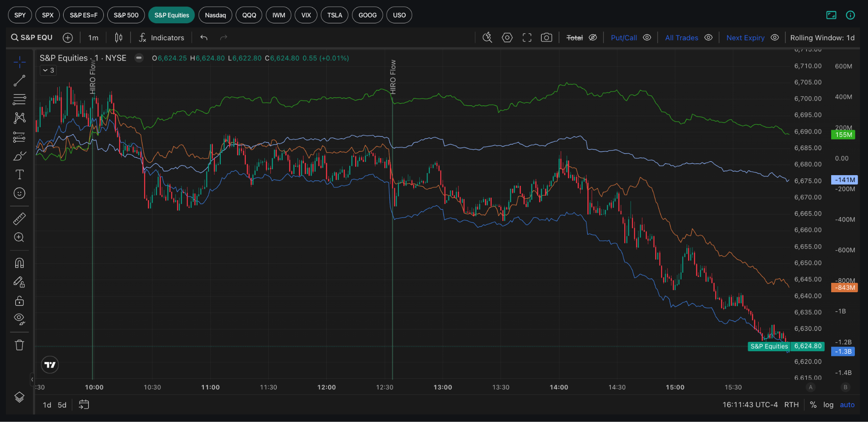
Task: Toggle percent scale mode
Action: pyautogui.click(x=813, y=405)
